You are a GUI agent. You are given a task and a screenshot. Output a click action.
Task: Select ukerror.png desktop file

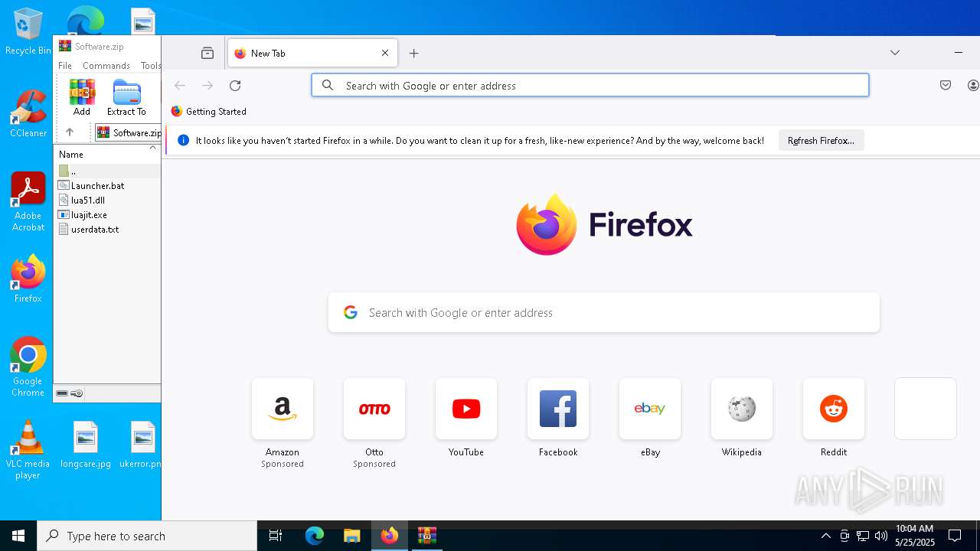(142, 445)
